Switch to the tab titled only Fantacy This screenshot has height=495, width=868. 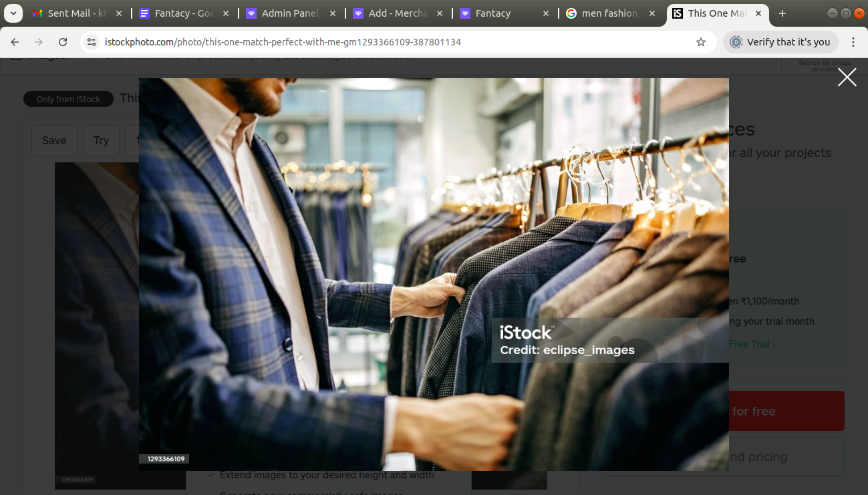pyautogui.click(x=498, y=13)
